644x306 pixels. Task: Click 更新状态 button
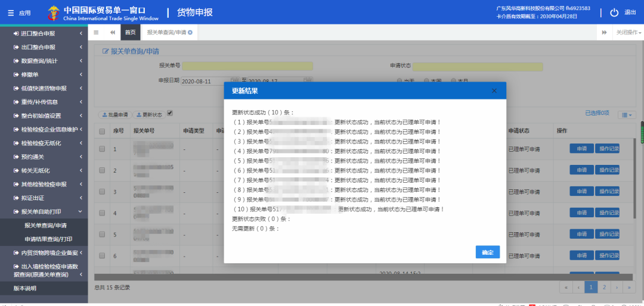[x=150, y=114]
